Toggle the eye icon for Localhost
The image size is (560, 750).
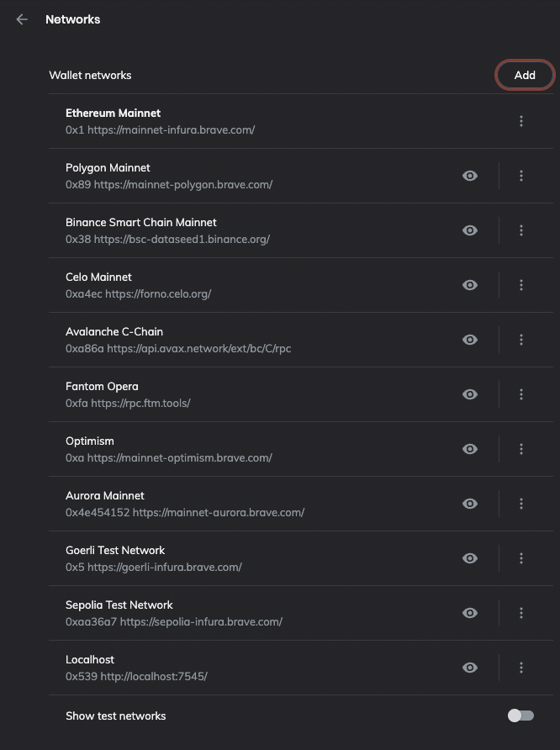click(x=470, y=668)
